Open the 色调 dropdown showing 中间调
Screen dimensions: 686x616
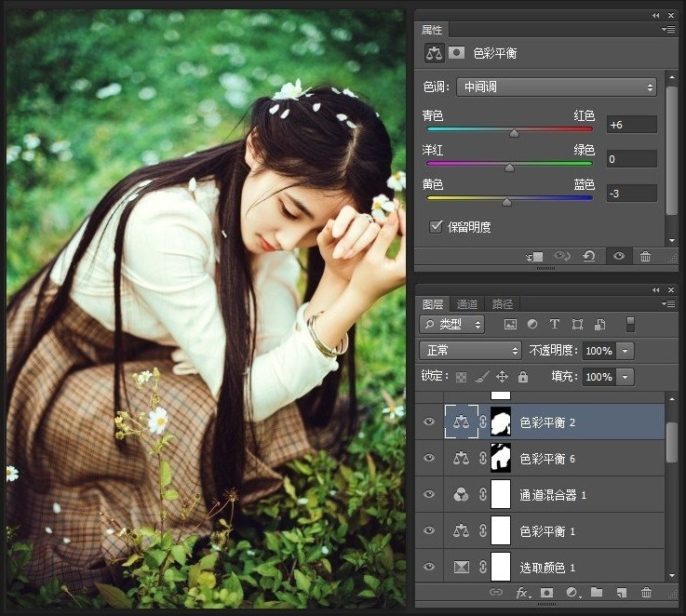tap(555, 87)
